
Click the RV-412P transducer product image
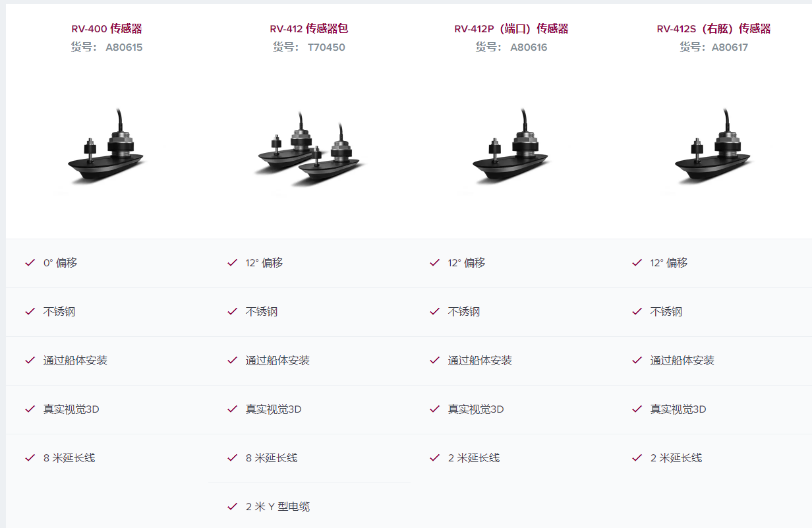(x=511, y=146)
